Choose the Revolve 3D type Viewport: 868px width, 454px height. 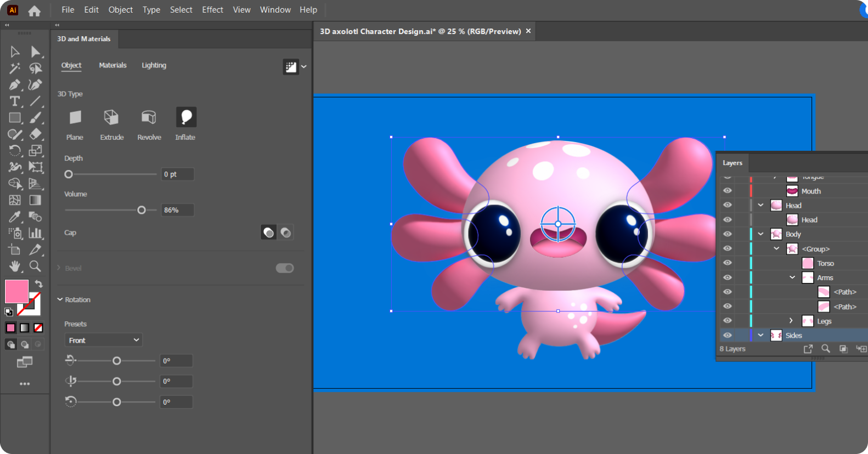tap(149, 117)
